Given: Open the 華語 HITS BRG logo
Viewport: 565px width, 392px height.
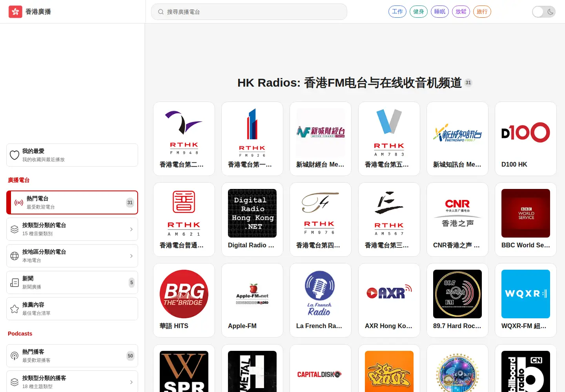Looking at the screenshot, I should [x=184, y=294].
